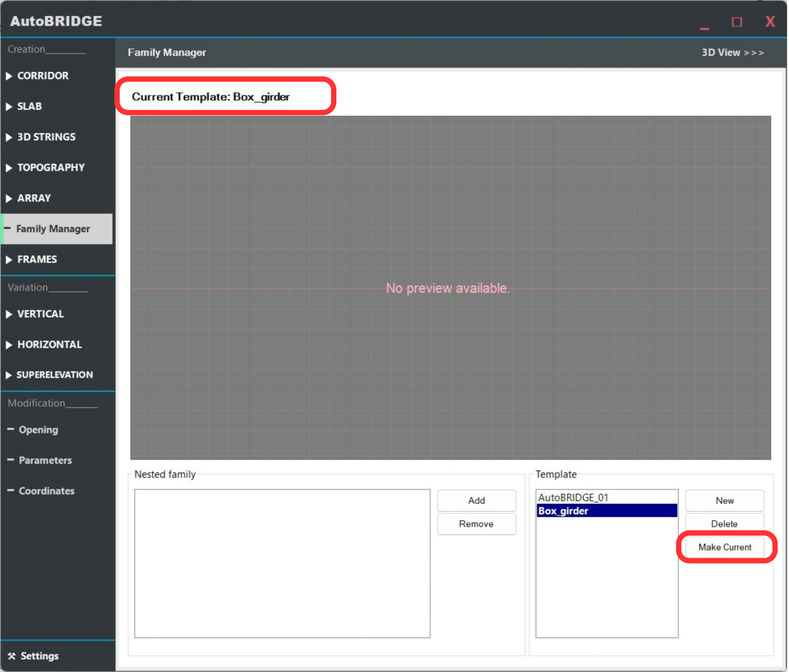The width and height of the screenshot is (789, 672).
Task: Expand the SLAB section arrow
Action: [x=9, y=107]
